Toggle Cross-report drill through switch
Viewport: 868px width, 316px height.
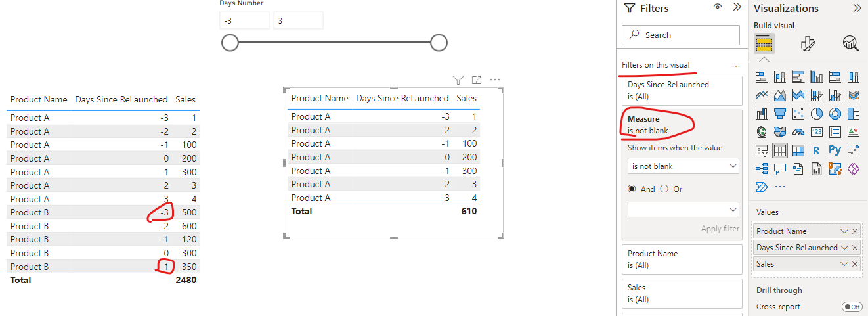click(851, 307)
